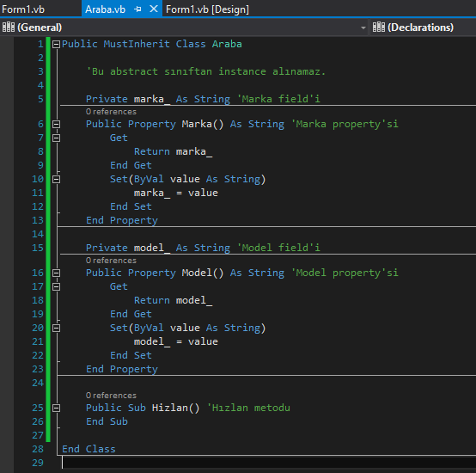Screen dimensions: 476x473
Task: Open the Form1.vb [Design] tab
Action: (x=207, y=9)
